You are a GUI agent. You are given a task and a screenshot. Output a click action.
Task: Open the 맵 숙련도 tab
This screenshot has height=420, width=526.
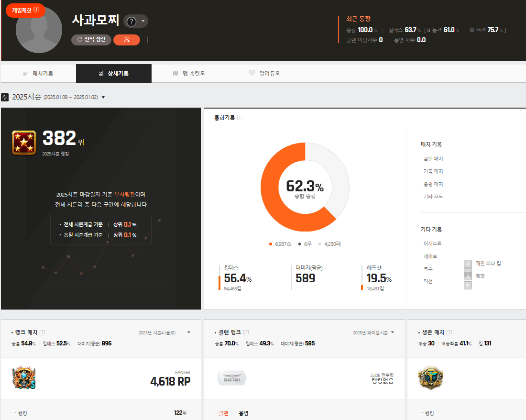pyautogui.click(x=189, y=74)
